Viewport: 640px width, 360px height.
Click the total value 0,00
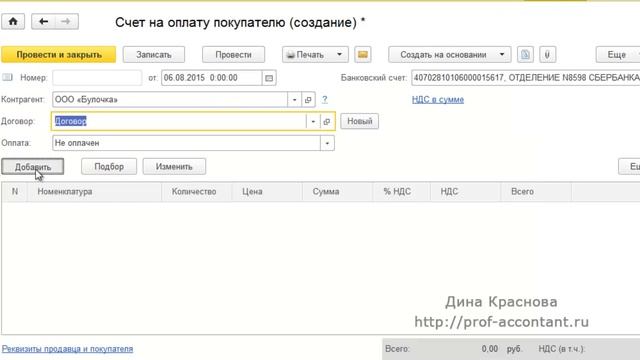[489, 349]
